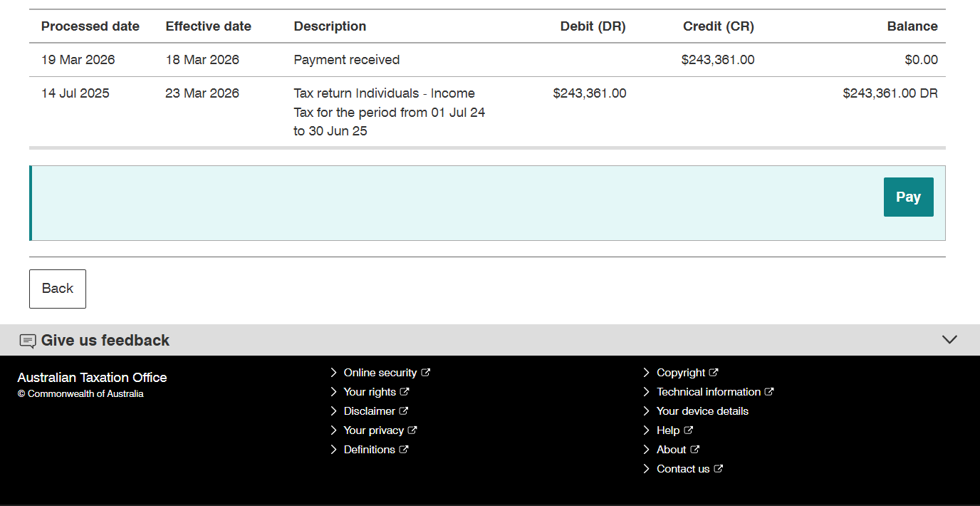Select the Payment received description cell
The image size is (980, 506).
347,60
